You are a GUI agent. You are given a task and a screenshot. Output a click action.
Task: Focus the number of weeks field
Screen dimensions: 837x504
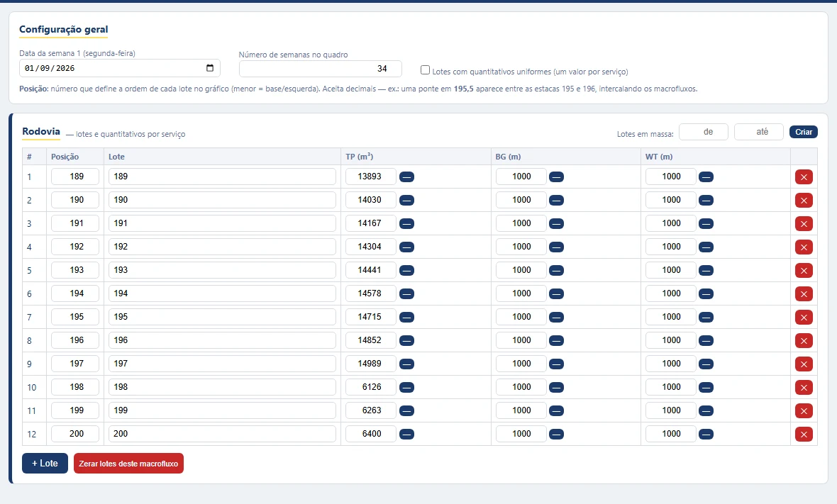[x=321, y=69]
